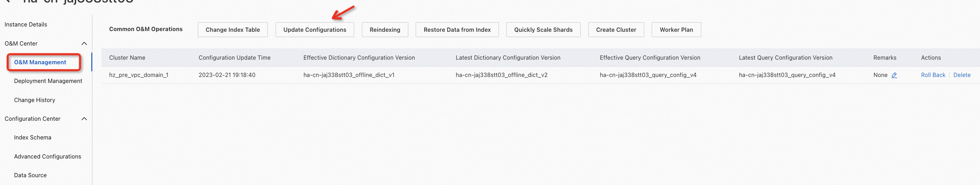Click Restore Data from Index

[457, 30]
